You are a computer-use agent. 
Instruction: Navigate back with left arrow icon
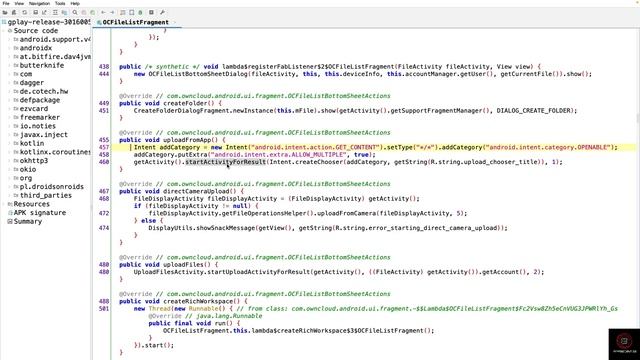click(x=103, y=12)
